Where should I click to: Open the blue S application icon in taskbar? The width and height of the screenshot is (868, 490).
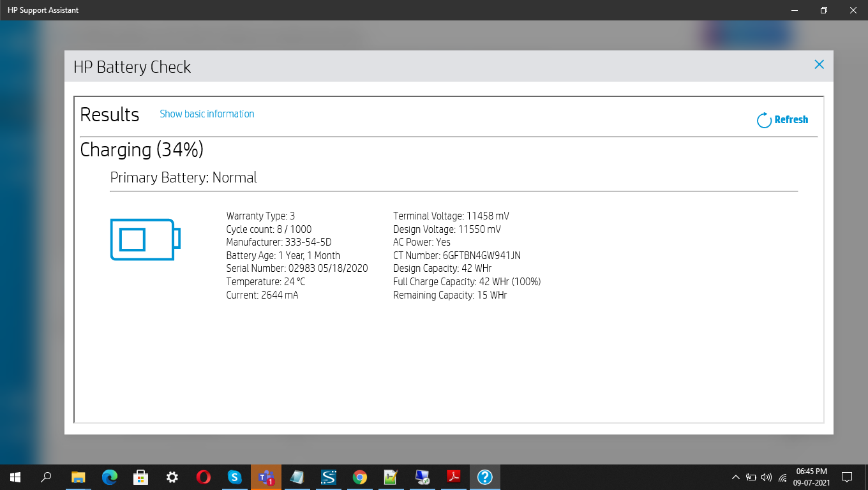coord(329,477)
